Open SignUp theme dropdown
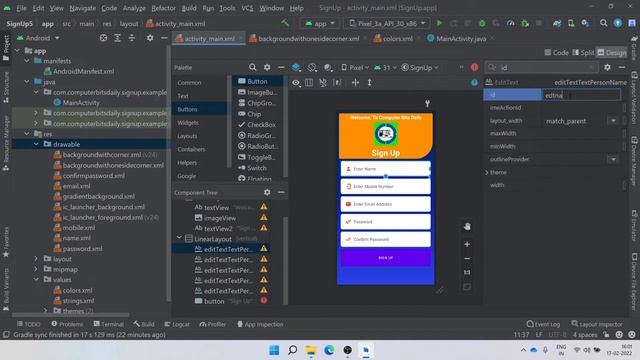Image resolution: width=640 pixels, height=360 pixels. [420, 67]
